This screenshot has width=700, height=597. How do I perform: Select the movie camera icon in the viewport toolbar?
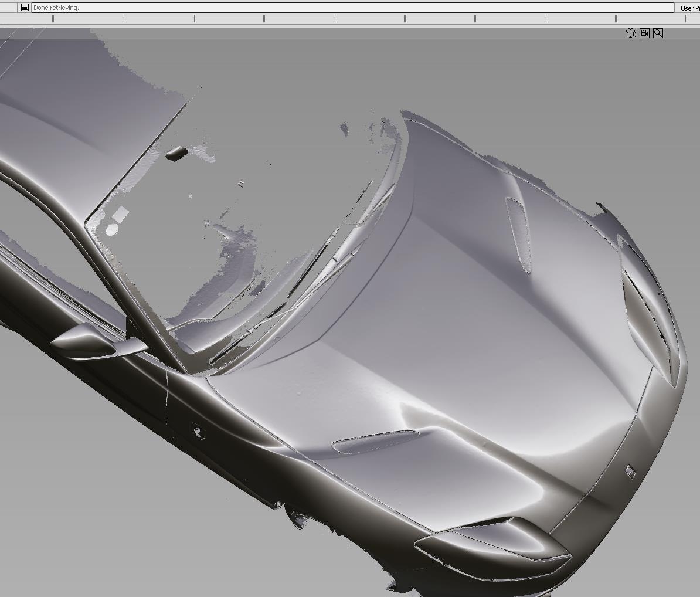[x=631, y=33]
